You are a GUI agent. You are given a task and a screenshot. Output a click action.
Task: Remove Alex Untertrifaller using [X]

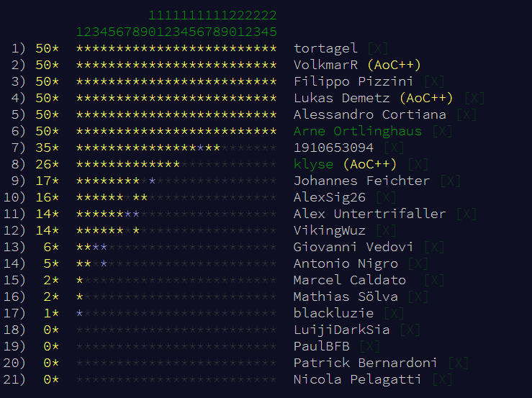point(466,214)
